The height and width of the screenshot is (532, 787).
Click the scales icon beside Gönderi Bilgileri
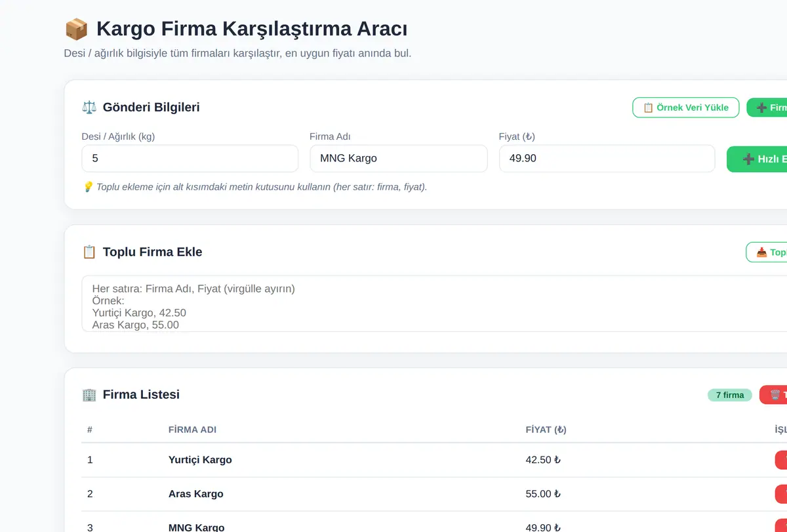pyautogui.click(x=89, y=107)
